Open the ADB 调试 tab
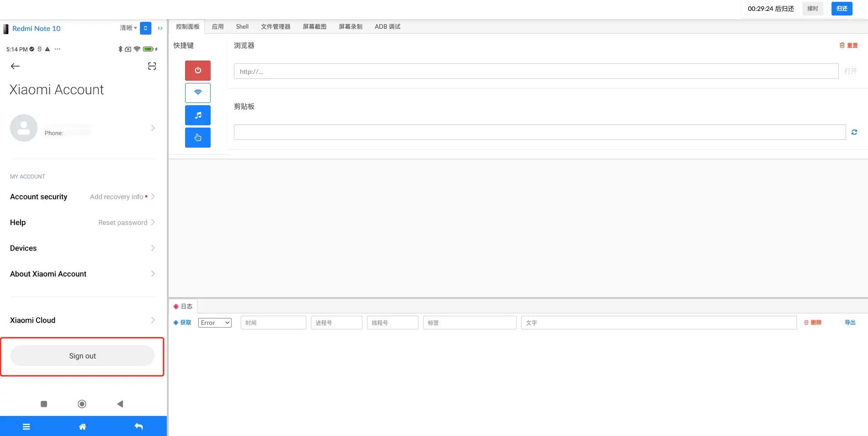Image resolution: width=868 pixels, height=436 pixels. tap(387, 27)
